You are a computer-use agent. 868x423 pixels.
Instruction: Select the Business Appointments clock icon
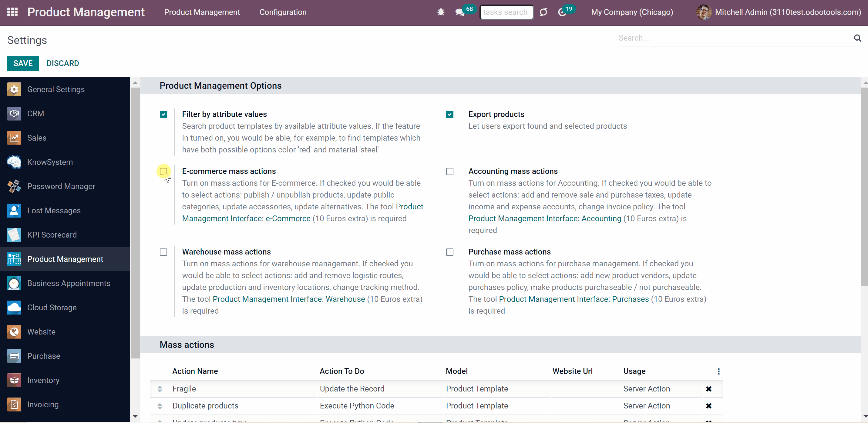[x=14, y=283]
